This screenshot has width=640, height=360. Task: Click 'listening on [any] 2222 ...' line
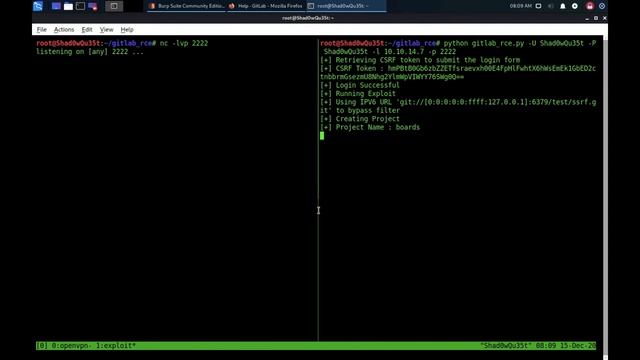coord(90,52)
